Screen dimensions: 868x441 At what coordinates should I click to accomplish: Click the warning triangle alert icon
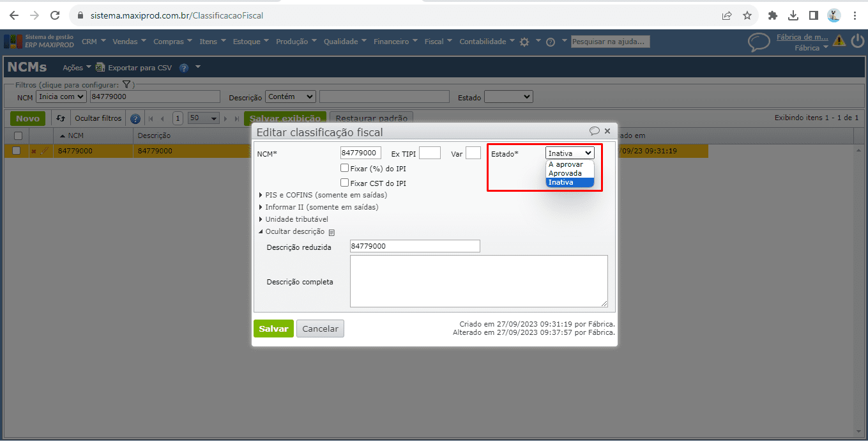[839, 41]
